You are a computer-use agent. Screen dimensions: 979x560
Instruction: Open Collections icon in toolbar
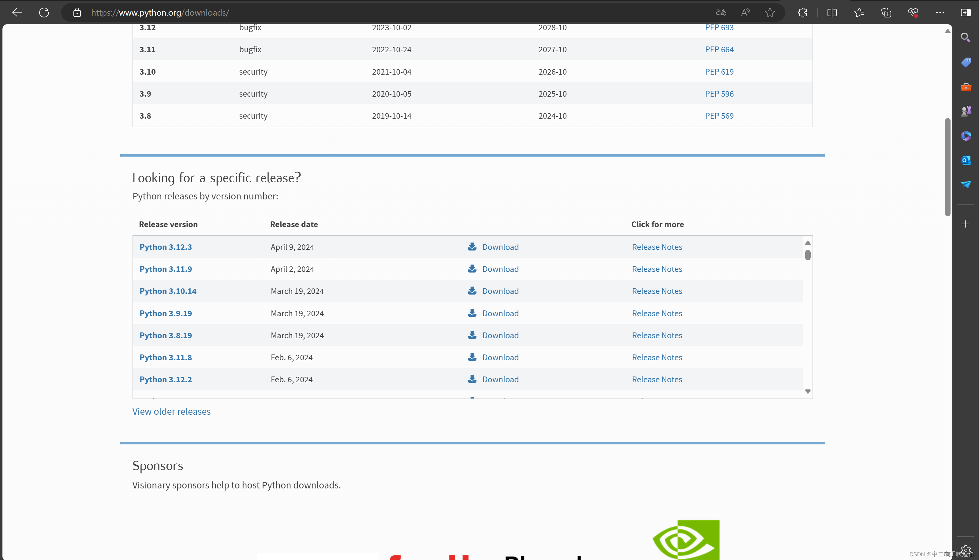[886, 12]
